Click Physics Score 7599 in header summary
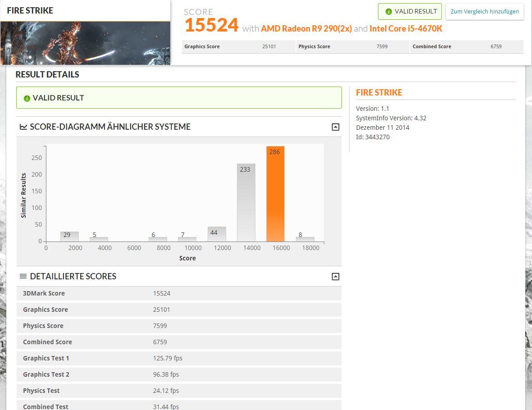Screen dimensions: 532x410 (353, 46)
